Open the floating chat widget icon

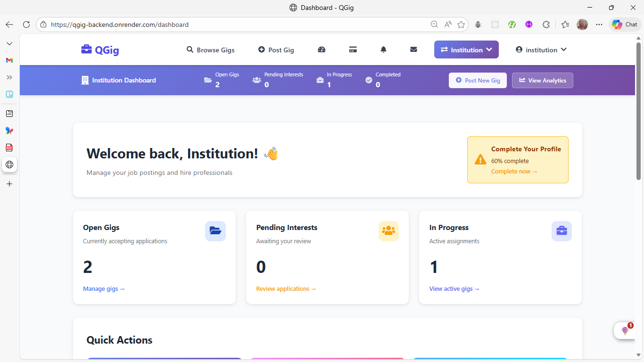coord(625,330)
